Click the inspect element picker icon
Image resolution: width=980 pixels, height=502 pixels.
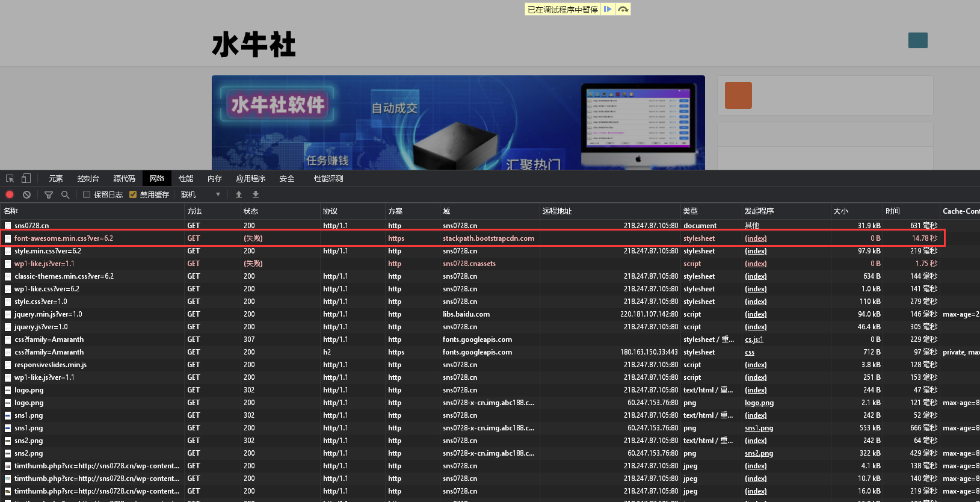10,179
